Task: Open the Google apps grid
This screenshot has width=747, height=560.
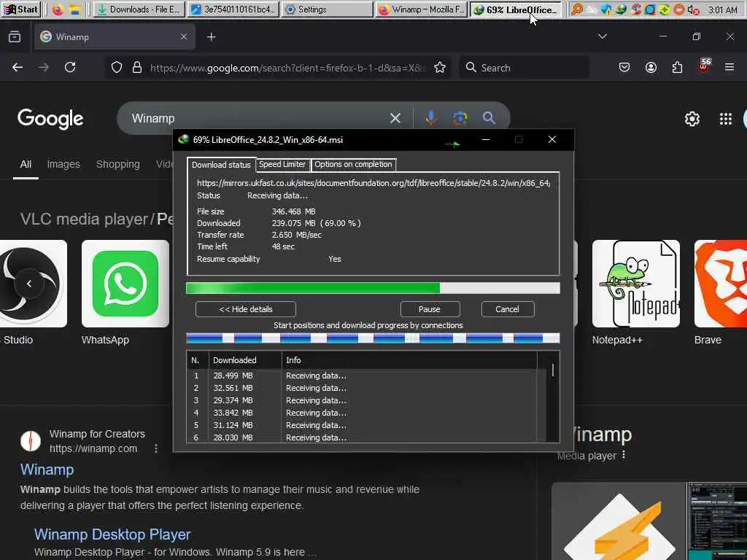Action: tap(726, 119)
